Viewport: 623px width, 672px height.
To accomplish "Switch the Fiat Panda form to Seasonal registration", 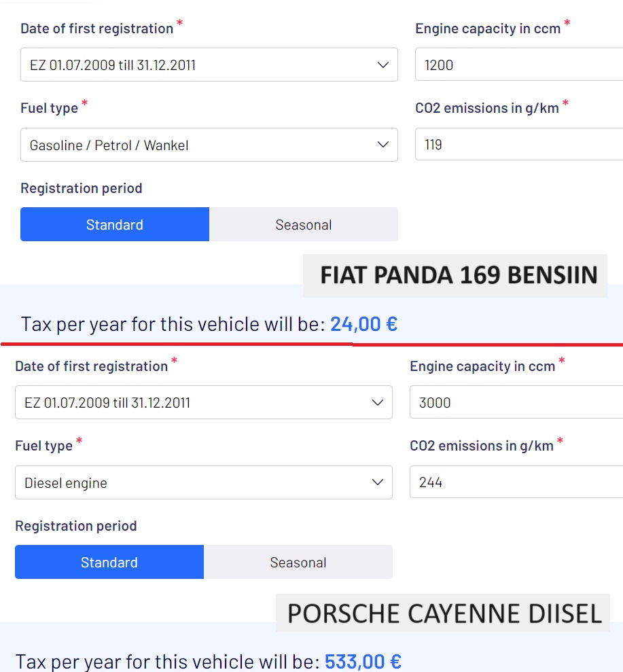I will point(304,225).
